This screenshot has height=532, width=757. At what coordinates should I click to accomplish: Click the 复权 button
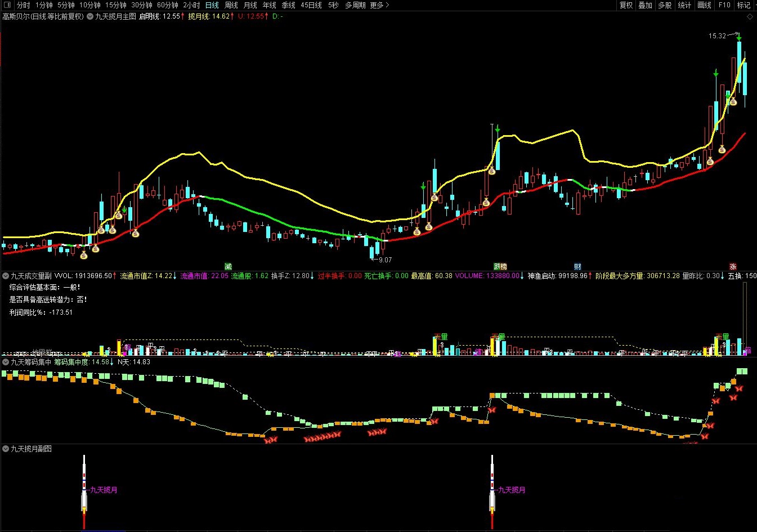click(x=626, y=5)
